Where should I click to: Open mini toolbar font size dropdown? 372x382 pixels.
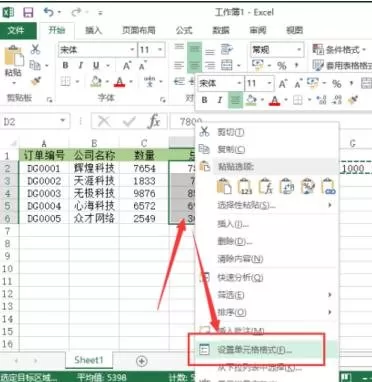coord(269,83)
